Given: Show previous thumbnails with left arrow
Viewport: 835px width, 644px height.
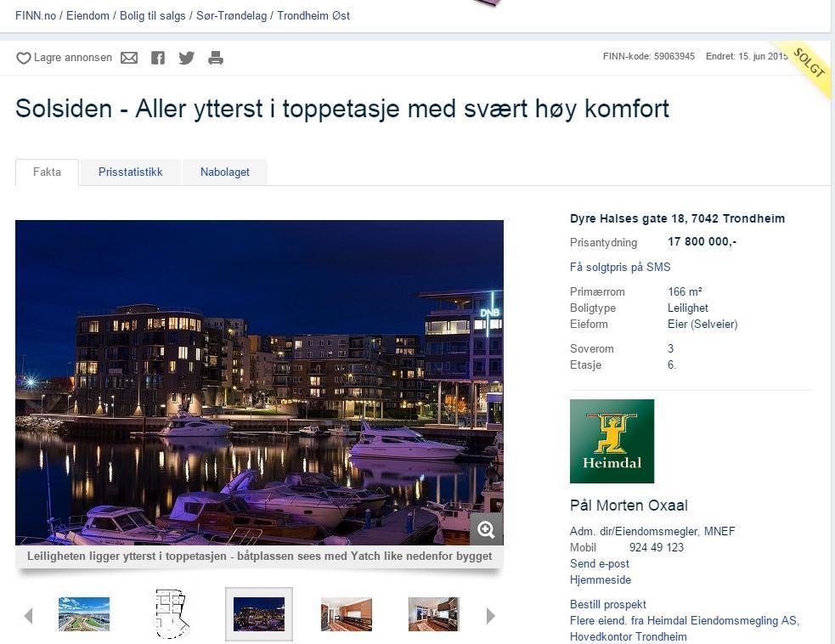Looking at the screenshot, I should tap(29, 616).
